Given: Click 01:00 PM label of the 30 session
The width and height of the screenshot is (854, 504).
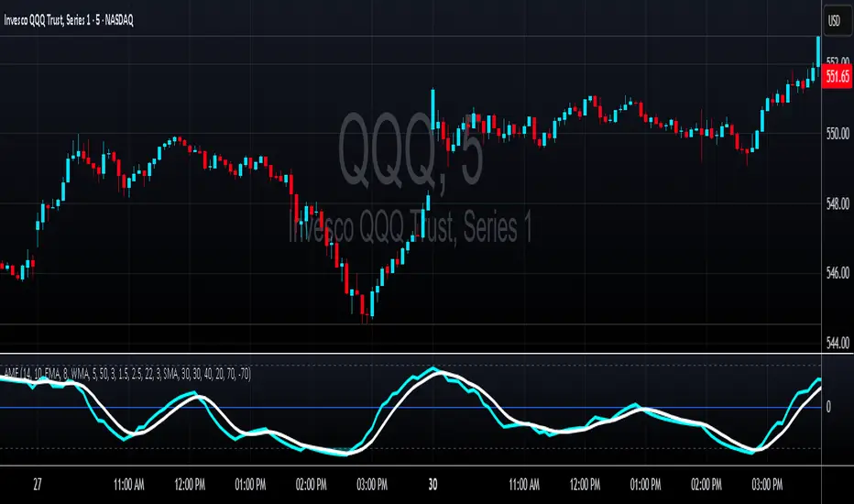Looking at the screenshot, I should click(646, 485).
